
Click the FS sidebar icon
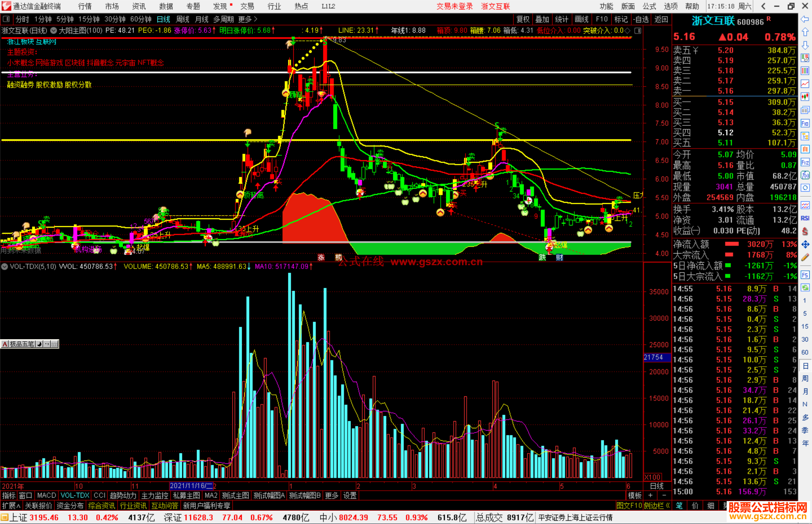point(805,275)
